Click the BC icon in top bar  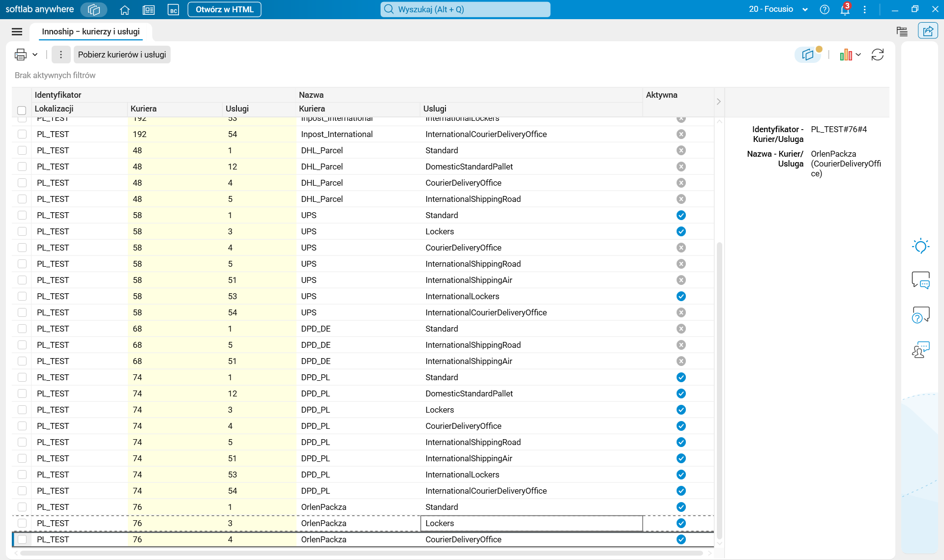pyautogui.click(x=173, y=9)
